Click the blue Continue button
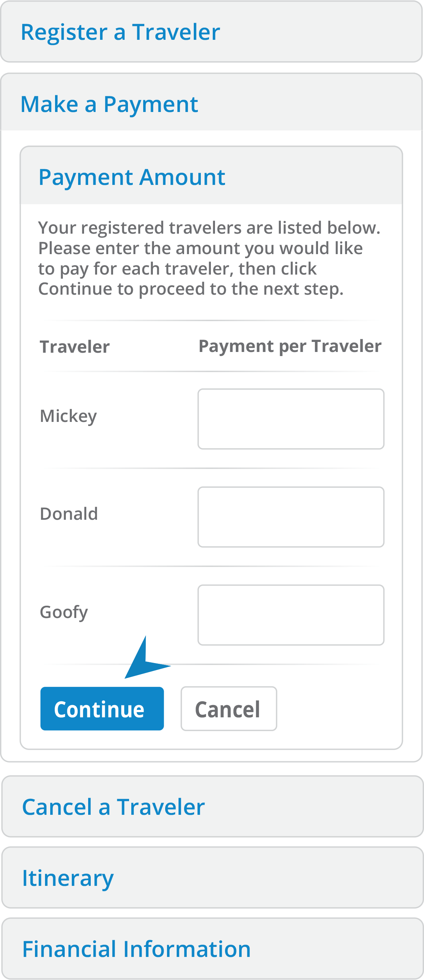424x980 pixels. click(102, 708)
